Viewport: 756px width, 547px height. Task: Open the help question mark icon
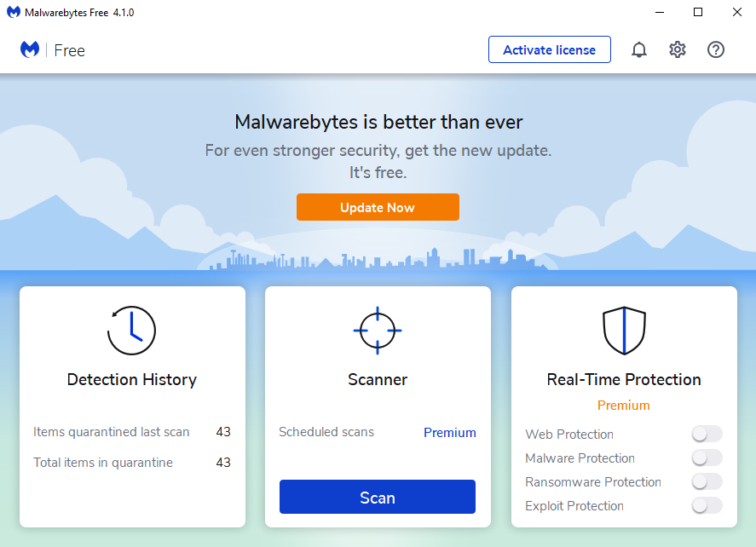pos(715,49)
